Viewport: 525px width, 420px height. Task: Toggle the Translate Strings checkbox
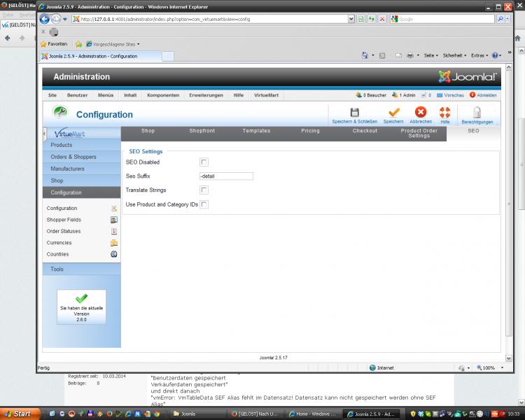pyautogui.click(x=204, y=190)
